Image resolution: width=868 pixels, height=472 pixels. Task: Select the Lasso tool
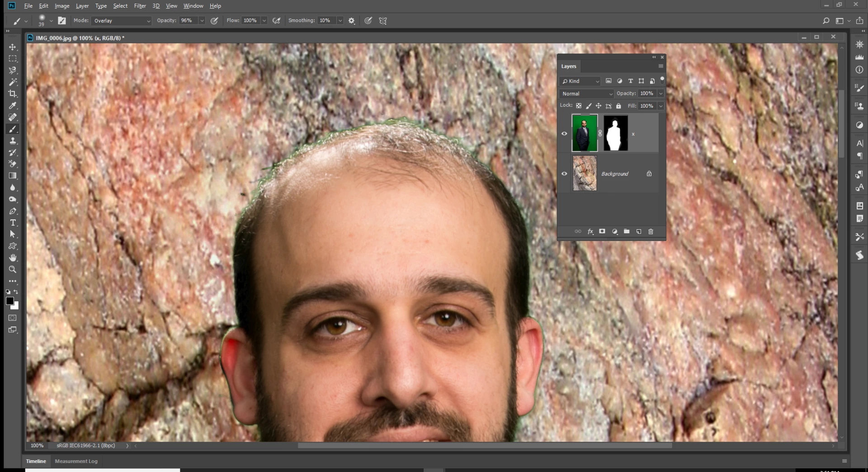(x=13, y=71)
